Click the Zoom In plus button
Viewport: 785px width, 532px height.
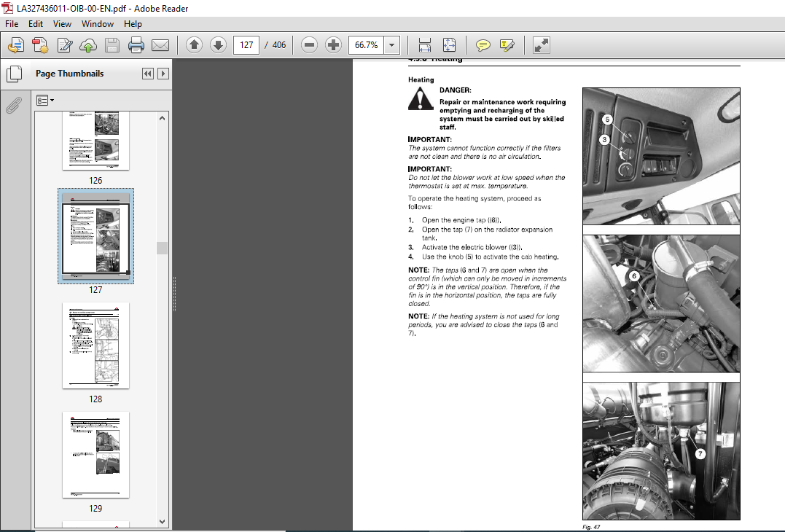click(333, 45)
